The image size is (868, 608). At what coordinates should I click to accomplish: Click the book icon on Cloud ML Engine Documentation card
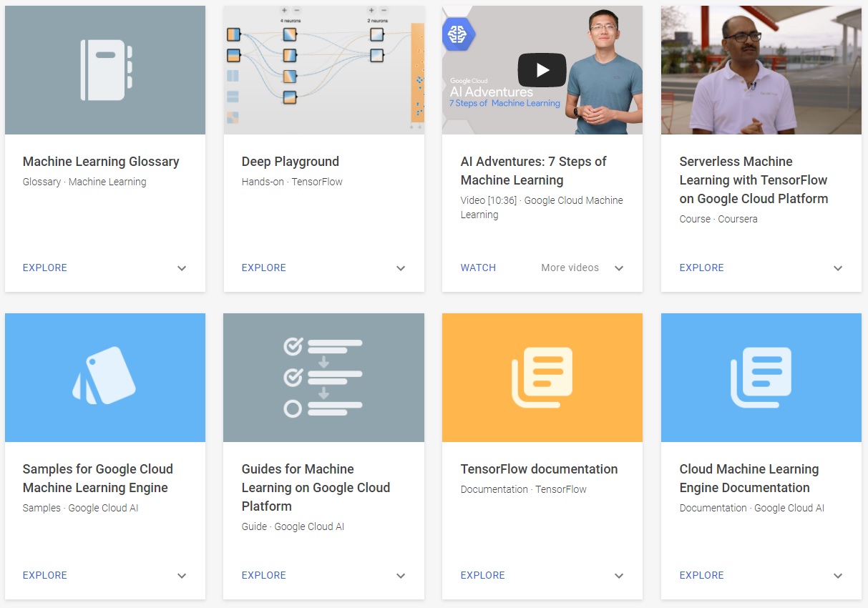point(761,377)
